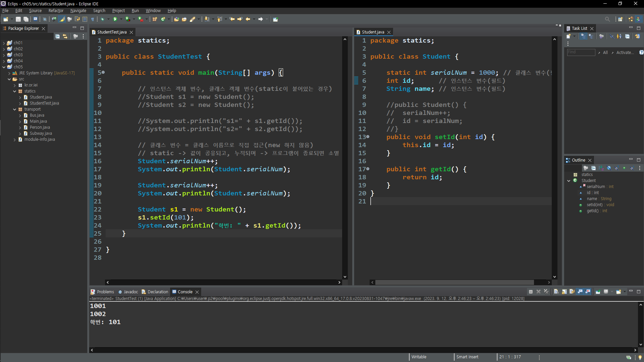Screen dimensions: 644x362
Task: Toggle Categorized view in Task List
Action: pyautogui.click(x=584, y=36)
